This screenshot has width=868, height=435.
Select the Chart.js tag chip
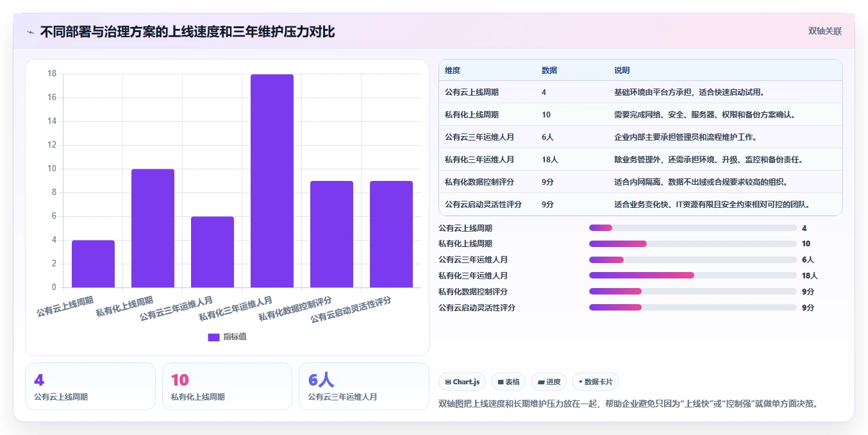[x=462, y=382]
